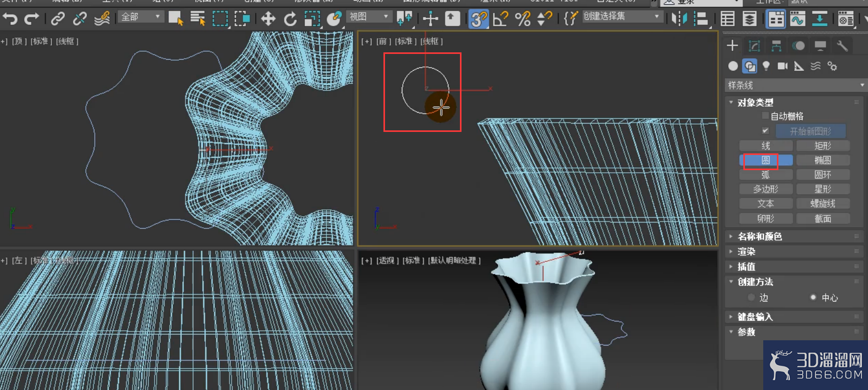Open the Schematic View icon

[820, 19]
